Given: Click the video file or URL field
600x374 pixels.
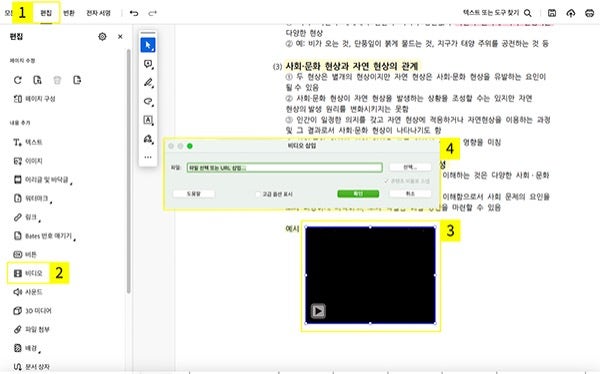Looking at the screenshot, I should 284,168.
